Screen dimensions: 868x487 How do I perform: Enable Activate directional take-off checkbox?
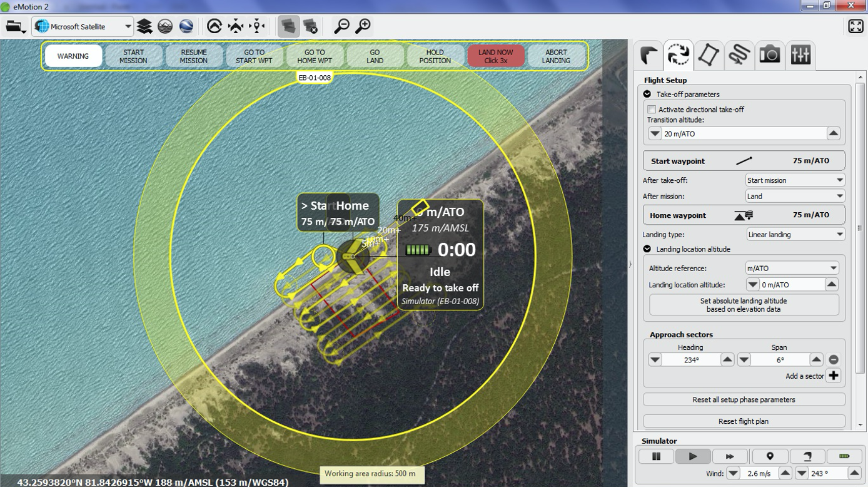coord(652,110)
